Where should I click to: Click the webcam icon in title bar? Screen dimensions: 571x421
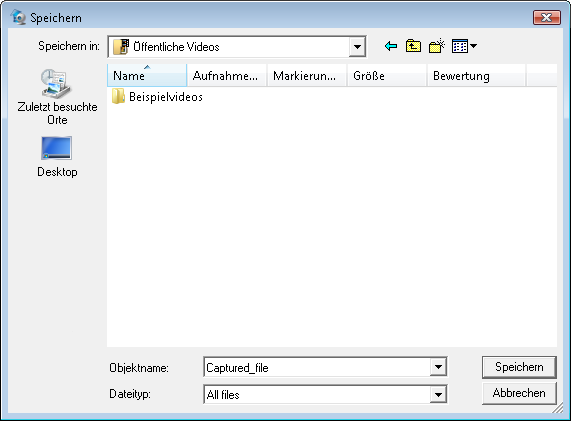[18, 17]
